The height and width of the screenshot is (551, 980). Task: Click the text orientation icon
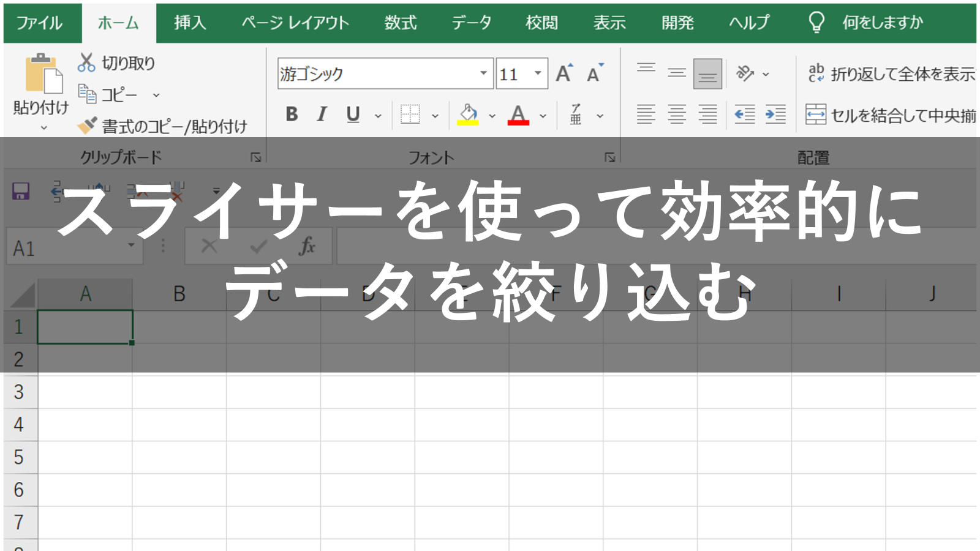coord(745,73)
